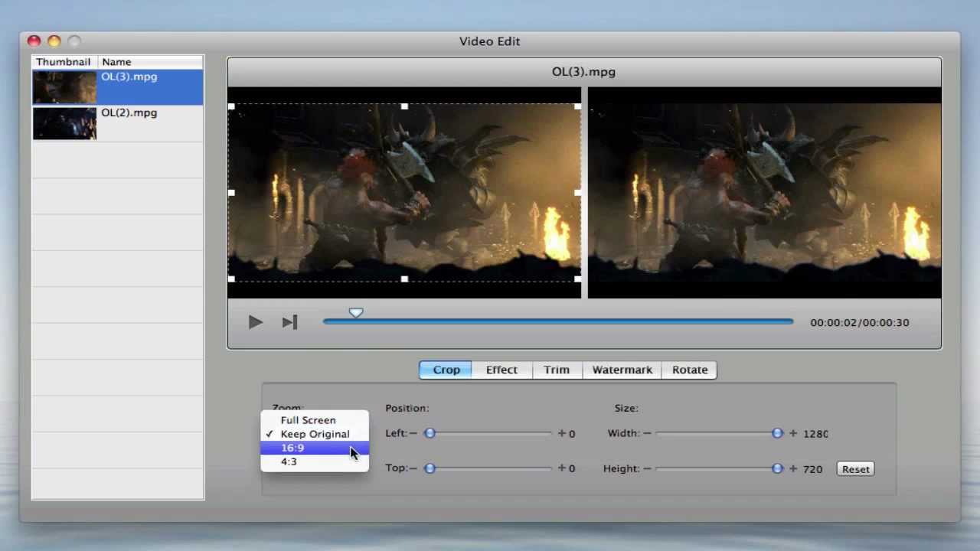Click the Top position slider knob

point(430,468)
